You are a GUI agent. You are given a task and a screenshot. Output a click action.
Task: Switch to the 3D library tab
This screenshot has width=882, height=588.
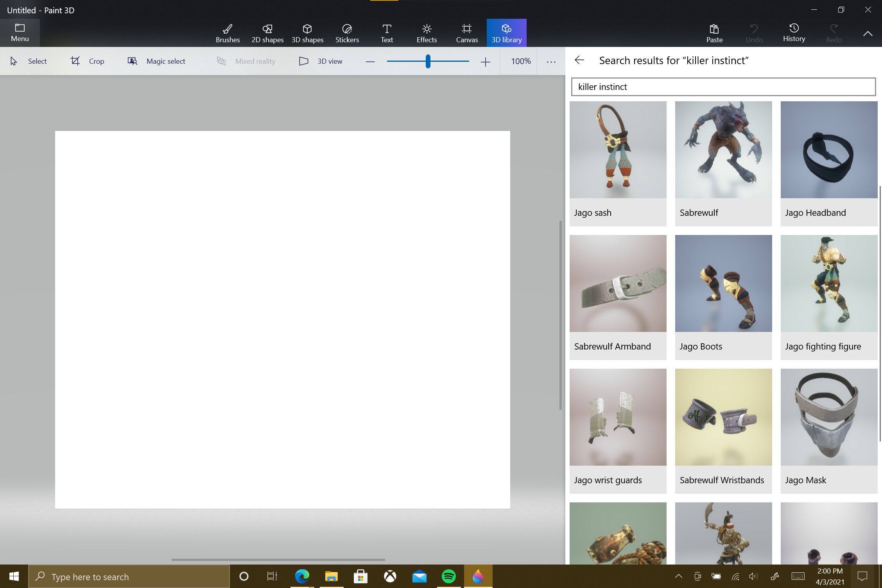[507, 33]
